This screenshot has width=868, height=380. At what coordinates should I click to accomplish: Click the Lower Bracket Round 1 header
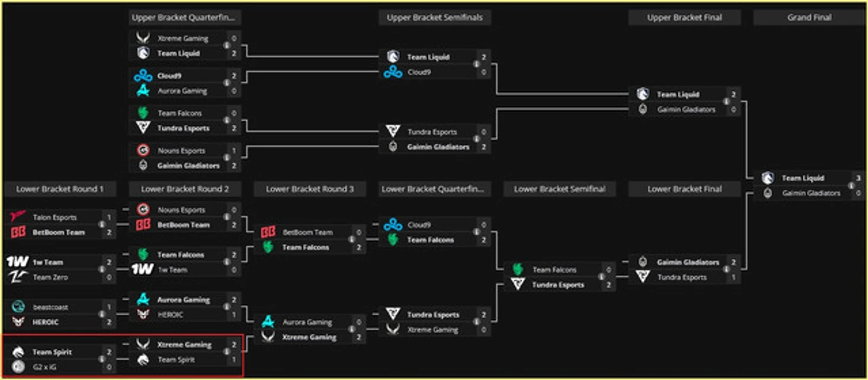click(x=60, y=189)
